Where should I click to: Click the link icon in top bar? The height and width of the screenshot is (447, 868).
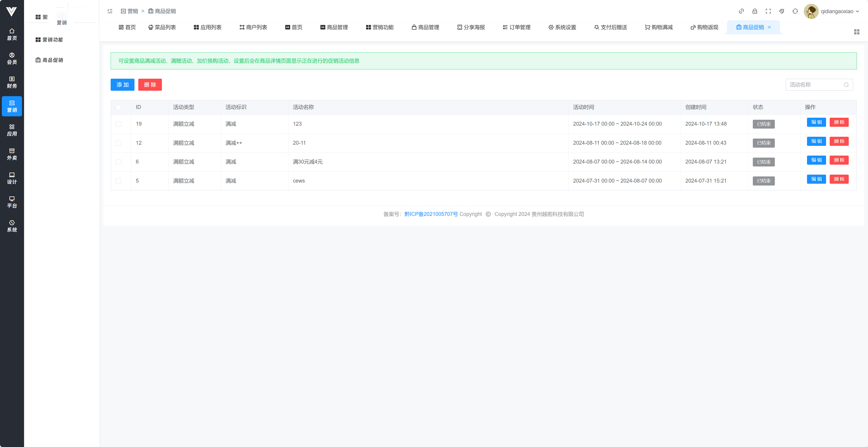741,11
